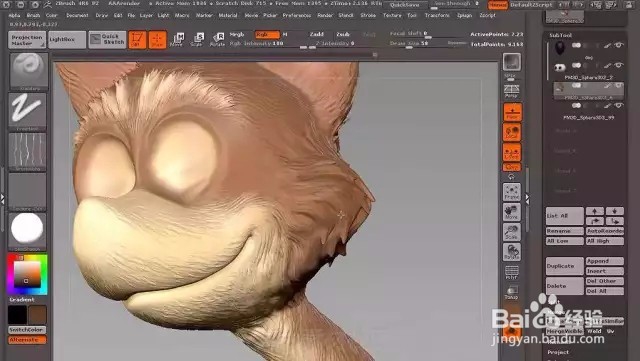This screenshot has height=361, width=640.
Task: Open the Light menu
Action: coord(163,16)
